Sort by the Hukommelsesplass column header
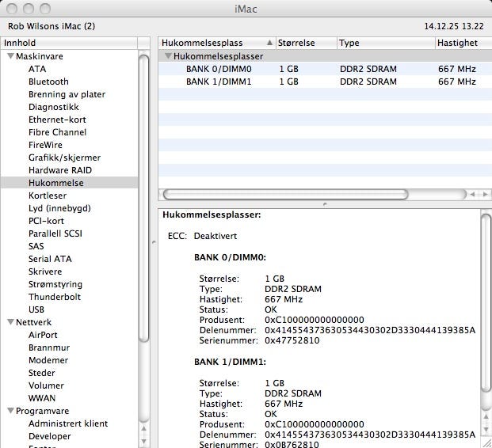This screenshot has height=448, width=492. point(212,43)
